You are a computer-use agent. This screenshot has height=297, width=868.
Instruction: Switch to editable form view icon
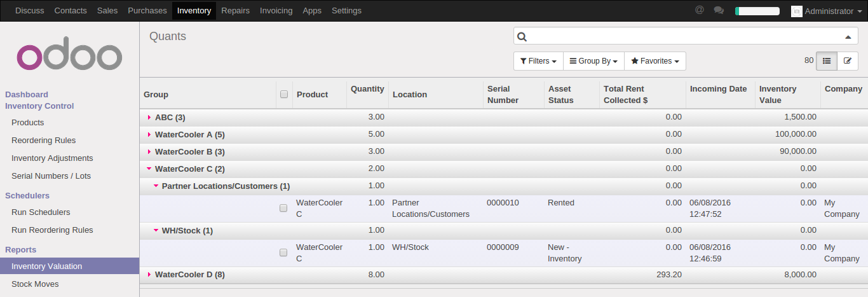point(847,61)
